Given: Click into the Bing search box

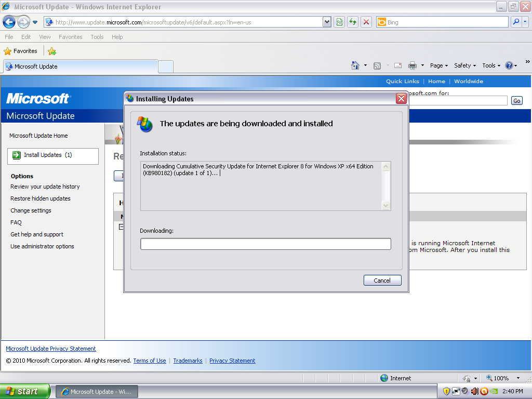Looking at the screenshot, I should (x=443, y=22).
